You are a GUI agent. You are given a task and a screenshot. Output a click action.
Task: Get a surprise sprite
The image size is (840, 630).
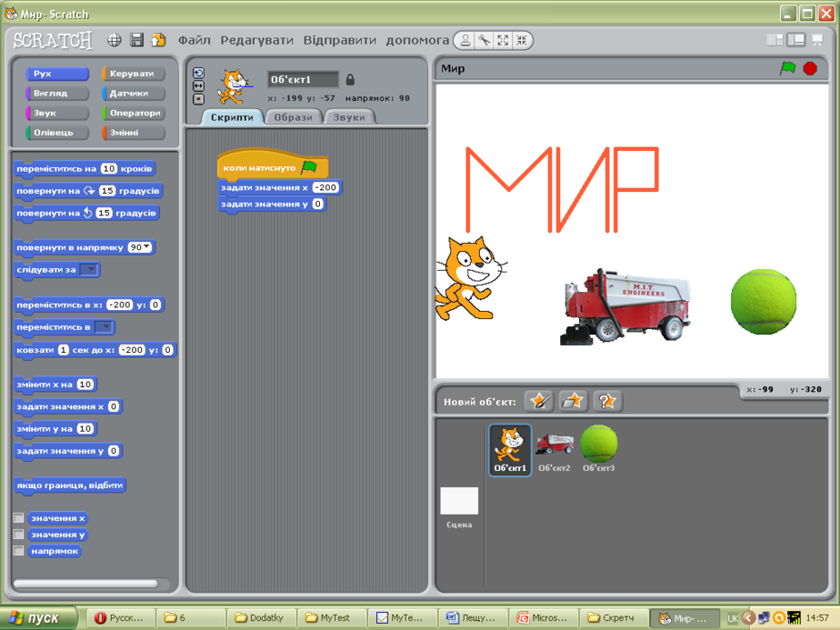(x=607, y=401)
